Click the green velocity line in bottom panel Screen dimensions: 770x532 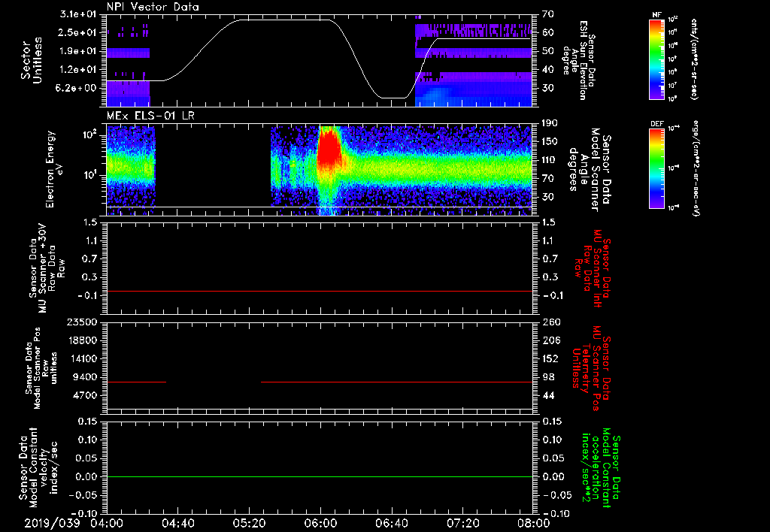(320, 476)
